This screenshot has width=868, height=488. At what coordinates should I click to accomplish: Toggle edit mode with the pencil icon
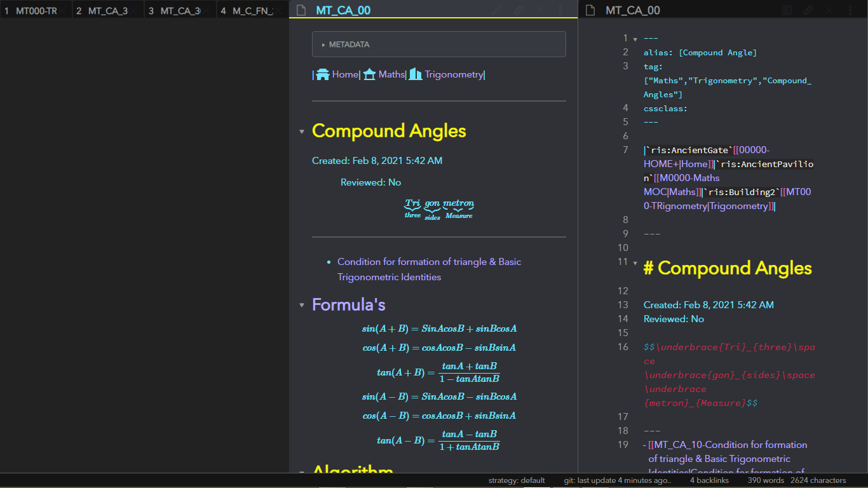pyautogui.click(x=497, y=10)
